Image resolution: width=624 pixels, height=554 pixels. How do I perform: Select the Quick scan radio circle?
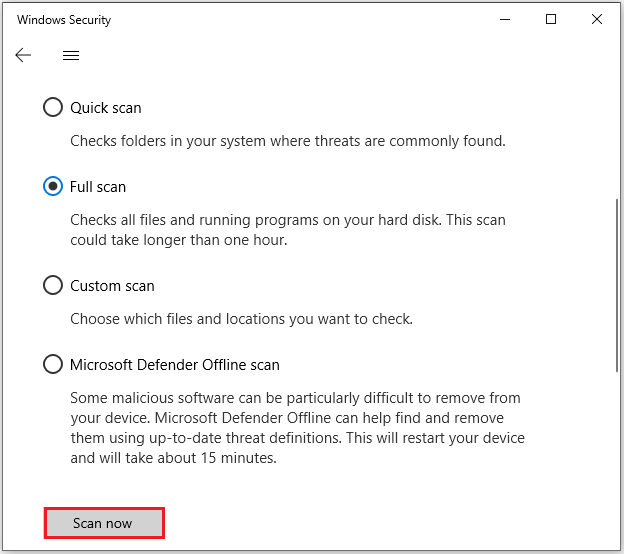pyautogui.click(x=53, y=107)
